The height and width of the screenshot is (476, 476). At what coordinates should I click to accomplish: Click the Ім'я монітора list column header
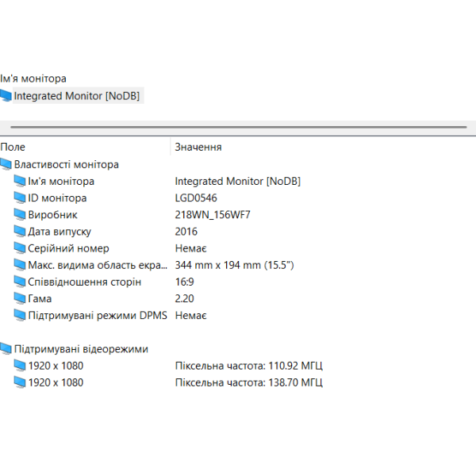pos(33,79)
